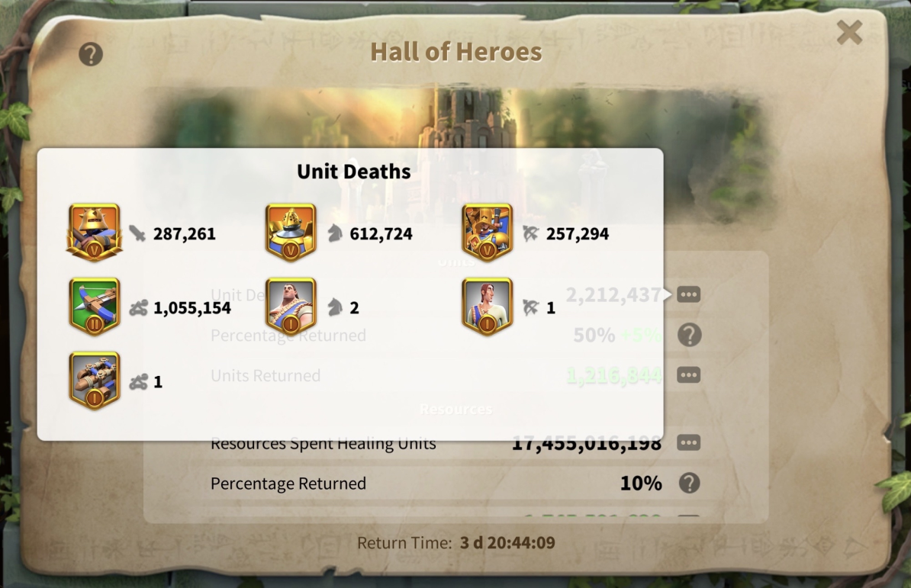Close the Hall of Heroes window
The height and width of the screenshot is (588, 911).
[x=849, y=33]
